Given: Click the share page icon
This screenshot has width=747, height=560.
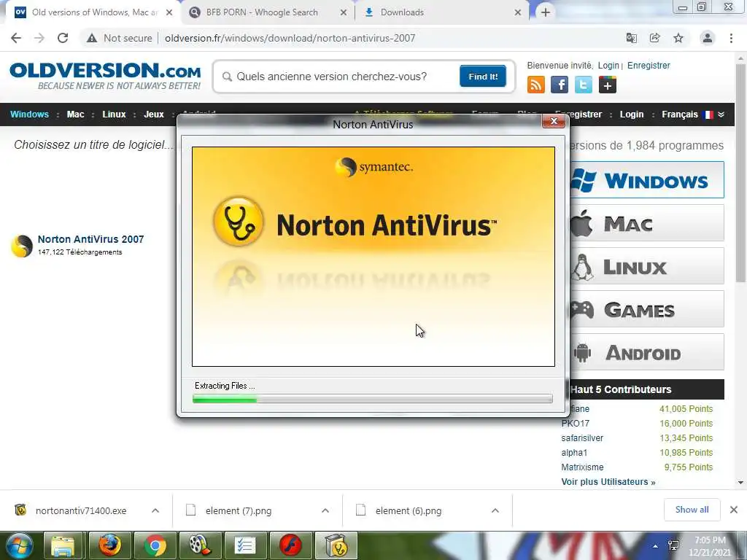Looking at the screenshot, I should [x=655, y=38].
